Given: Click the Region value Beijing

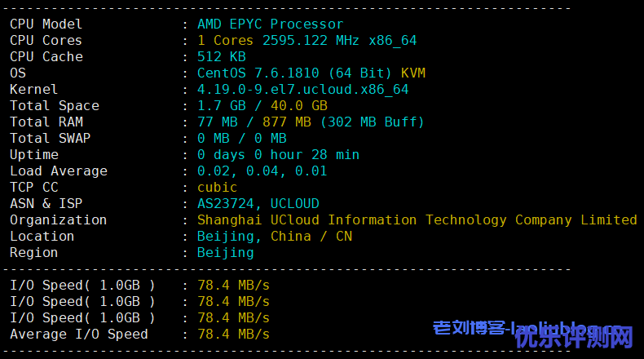Looking at the screenshot, I should click(x=225, y=253).
